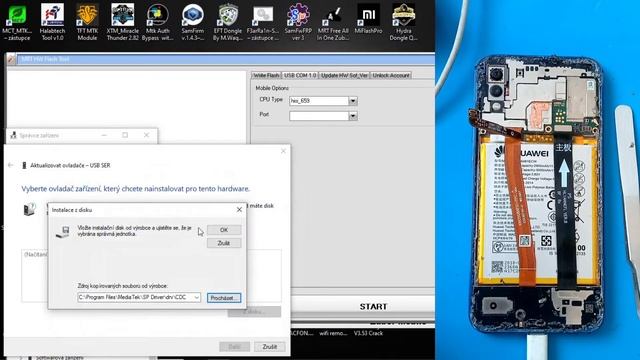Switch to the Write Flash tab
640x360 pixels.
click(x=266, y=75)
